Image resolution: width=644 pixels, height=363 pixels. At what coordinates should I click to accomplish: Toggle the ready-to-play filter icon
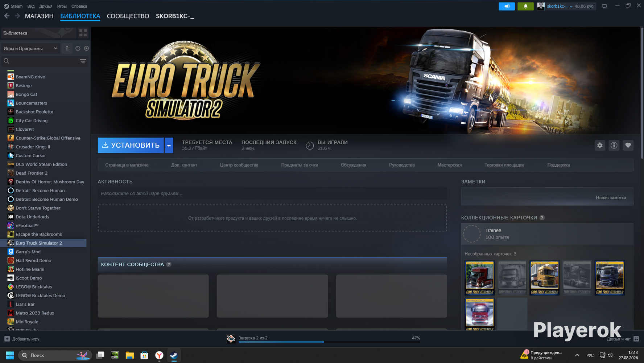coord(86,48)
